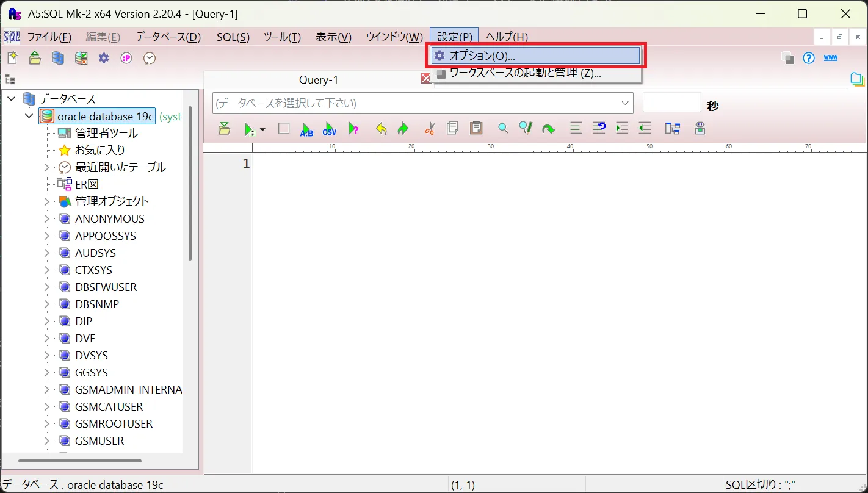Click the workspace gray squares icon near help
Viewport: 868px width, 493px height.
tap(787, 59)
